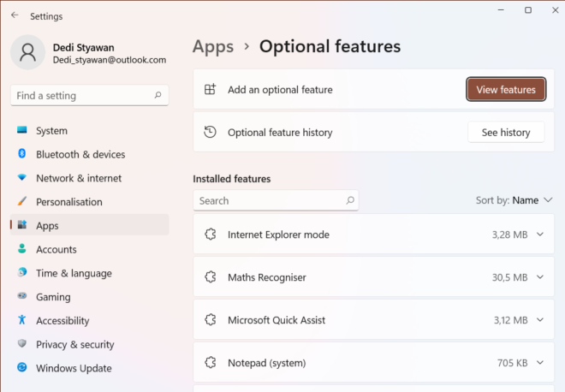Focus the Find a setting search box
This screenshot has width=565, height=392.
[90, 95]
